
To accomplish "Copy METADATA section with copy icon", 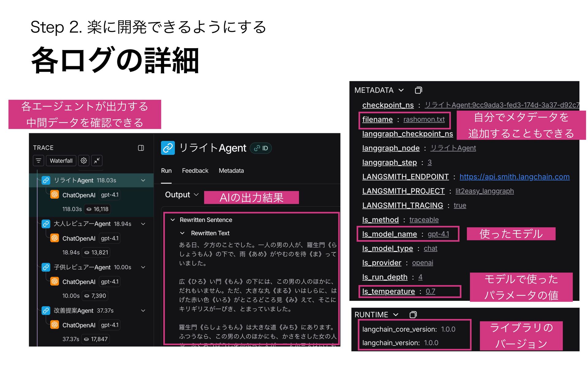I will pyautogui.click(x=418, y=90).
